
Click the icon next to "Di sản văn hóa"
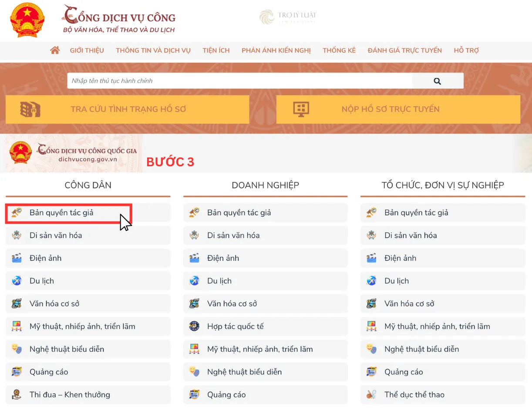tap(17, 235)
